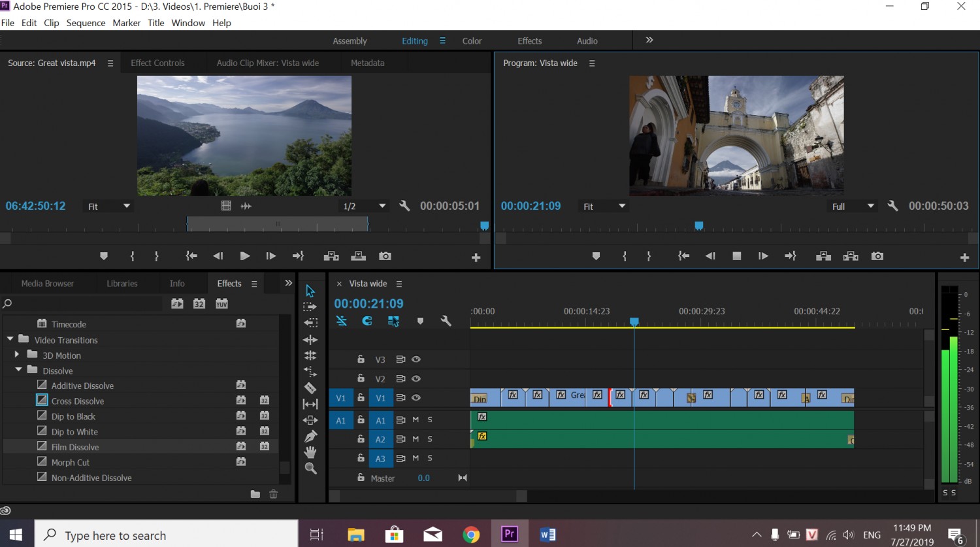Viewport: 980px width, 547px height.
Task: Toggle V1 track output eye
Action: pos(416,397)
